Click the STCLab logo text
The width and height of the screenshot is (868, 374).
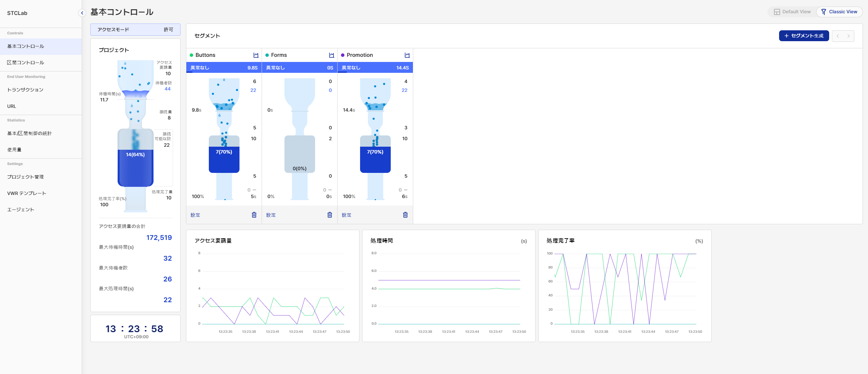17,13
